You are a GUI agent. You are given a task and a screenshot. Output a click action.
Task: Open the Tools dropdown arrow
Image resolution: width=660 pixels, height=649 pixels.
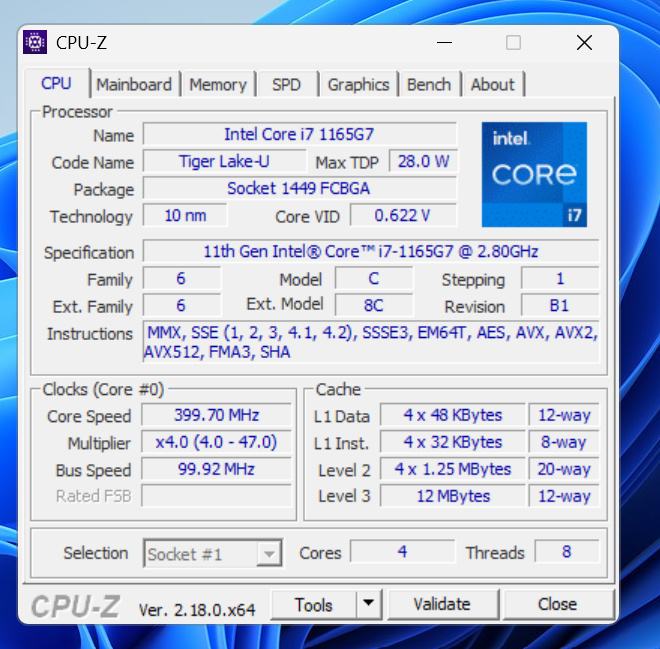point(369,604)
